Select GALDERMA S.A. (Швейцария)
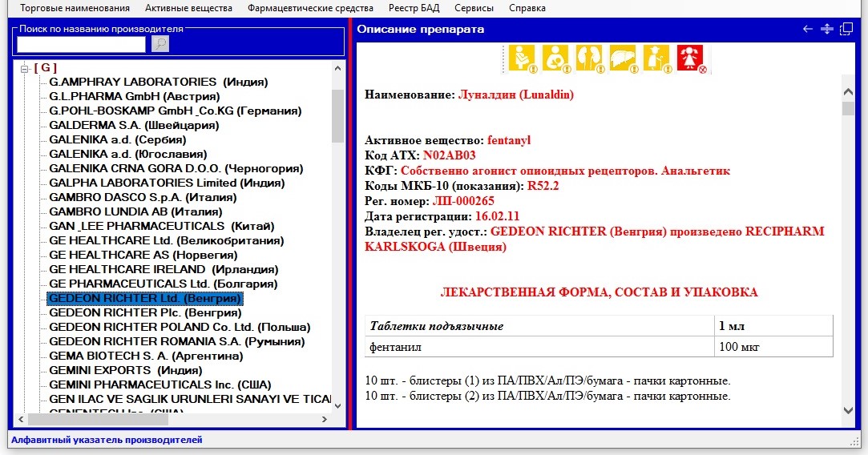 [134, 125]
